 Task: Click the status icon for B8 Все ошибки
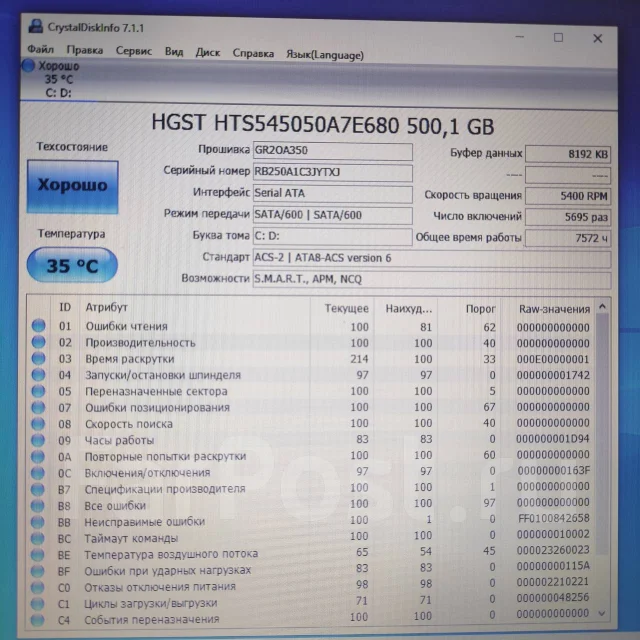coord(38,505)
